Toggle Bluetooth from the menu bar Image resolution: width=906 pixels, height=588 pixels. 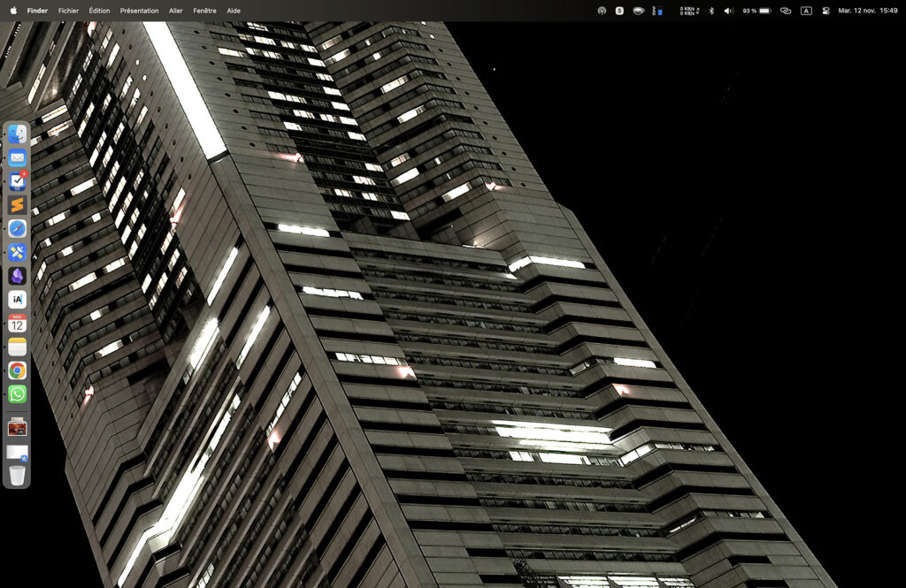pos(711,11)
